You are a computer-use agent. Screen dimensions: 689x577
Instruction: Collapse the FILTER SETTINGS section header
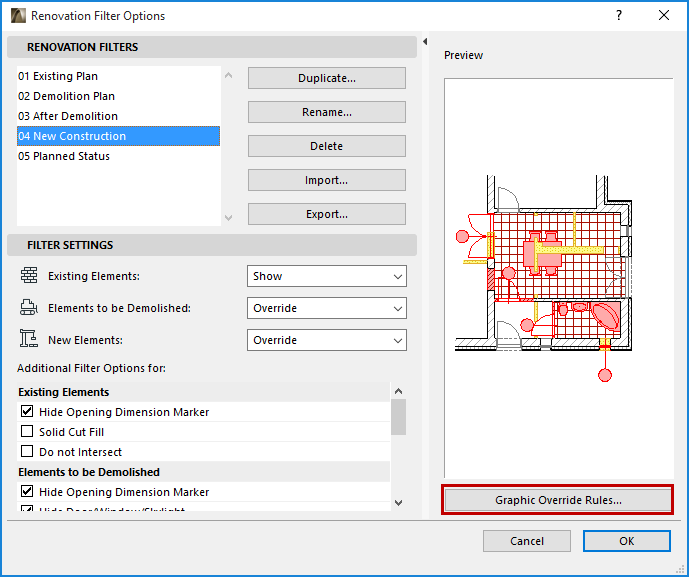[x=212, y=245]
